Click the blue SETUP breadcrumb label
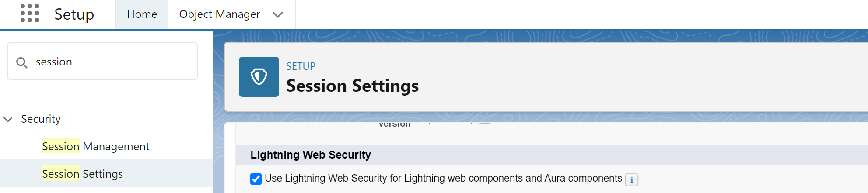 [x=301, y=66]
